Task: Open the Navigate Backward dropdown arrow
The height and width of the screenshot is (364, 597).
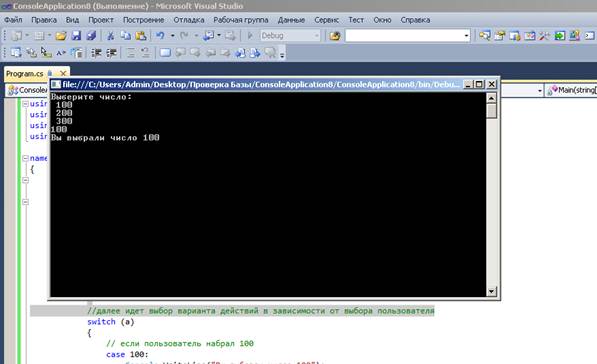Action: 219,36
